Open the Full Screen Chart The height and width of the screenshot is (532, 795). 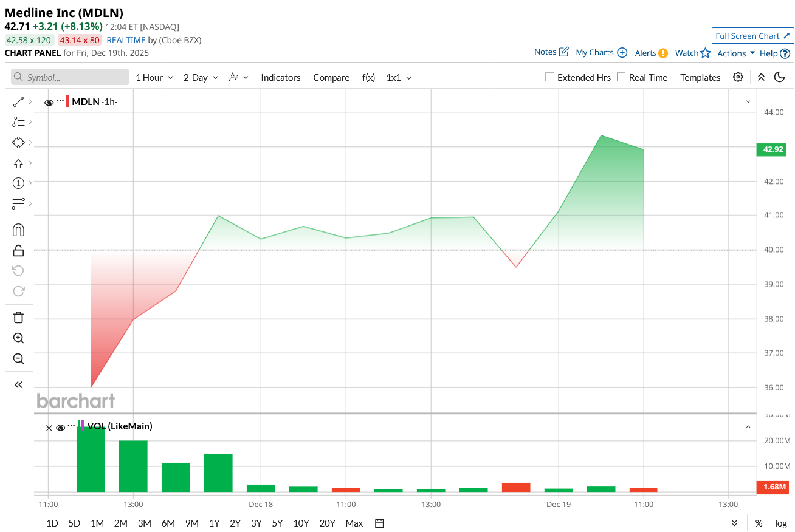[752, 36]
